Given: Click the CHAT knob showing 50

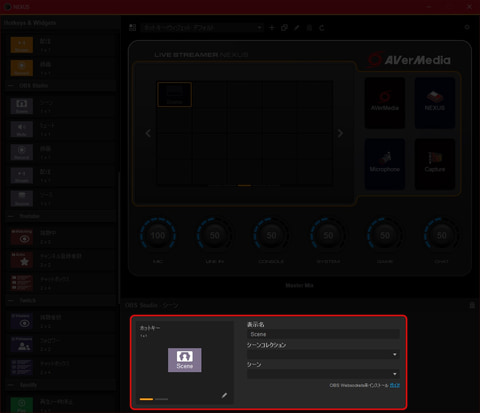Looking at the screenshot, I should [441, 236].
